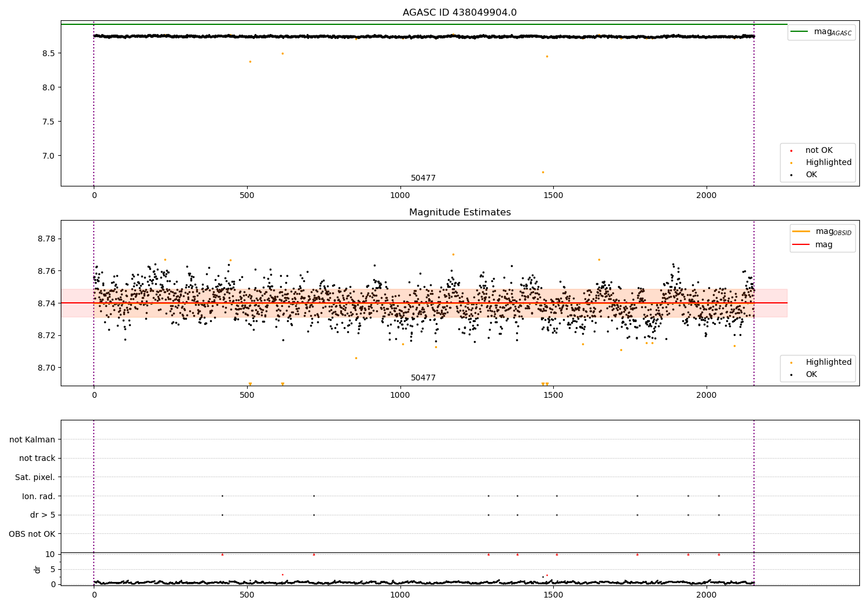Select the 'dr > 5' row label
This screenshot has height=608, width=868.
(43, 515)
